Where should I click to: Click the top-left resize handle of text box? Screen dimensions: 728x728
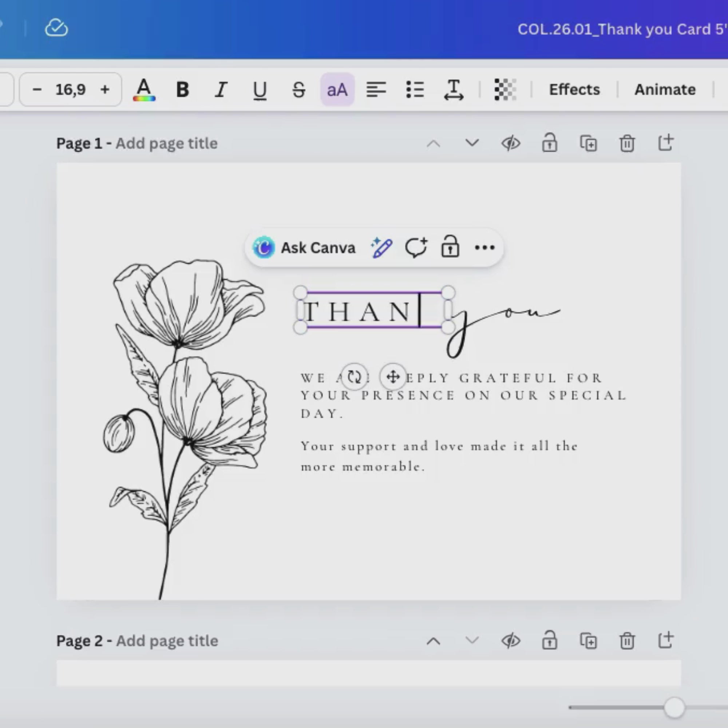click(300, 293)
